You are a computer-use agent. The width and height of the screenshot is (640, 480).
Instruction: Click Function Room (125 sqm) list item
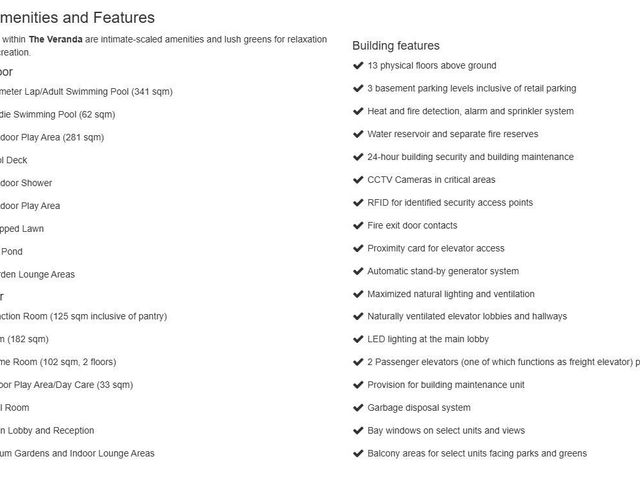click(83, 316)
